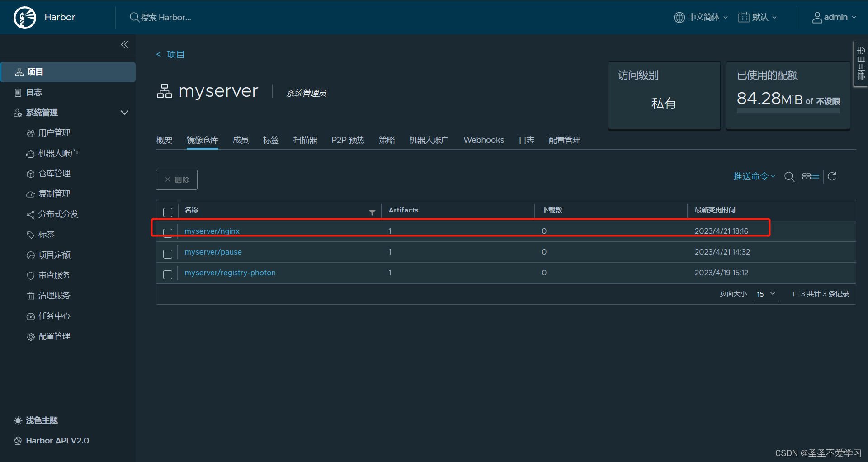Open 仓库管理 in the sidebar

tap(54, 174)
